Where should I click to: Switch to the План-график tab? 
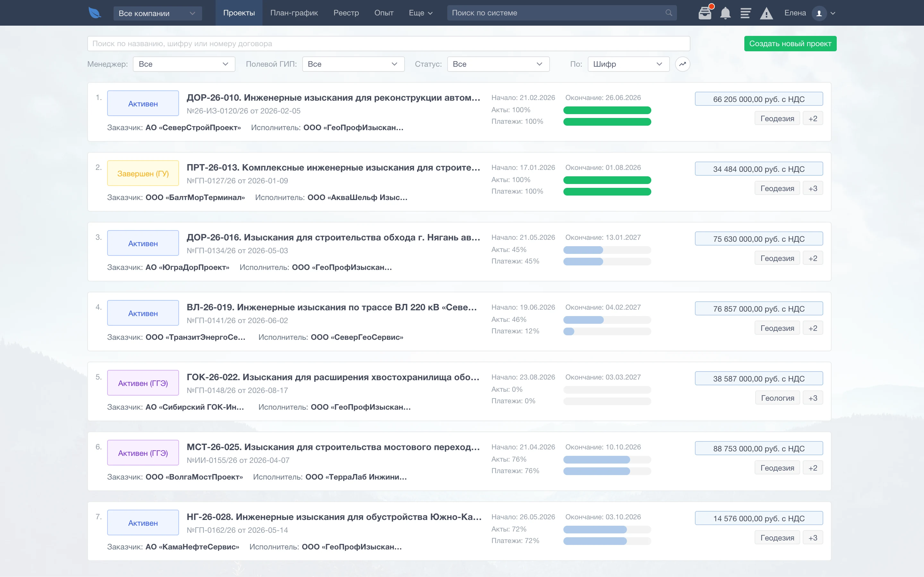coord(294,13)
